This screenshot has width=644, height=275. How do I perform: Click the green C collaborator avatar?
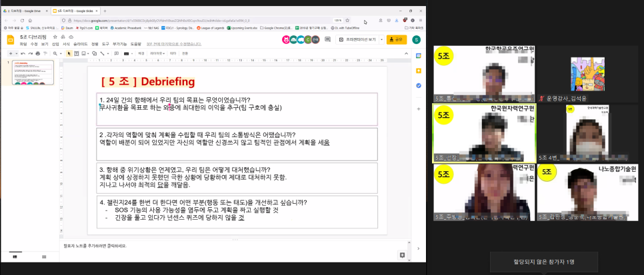pos(308,39)
